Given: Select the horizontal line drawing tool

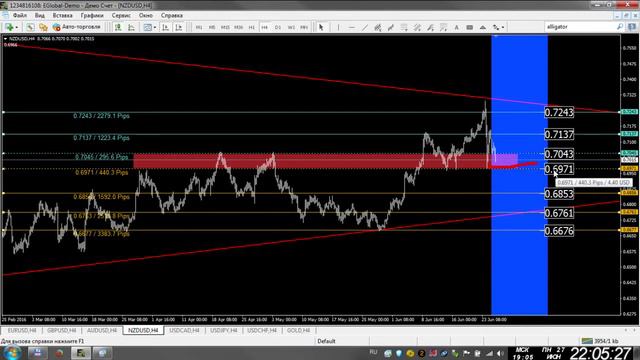Looking at the screenshot, I should coord(351,27).
